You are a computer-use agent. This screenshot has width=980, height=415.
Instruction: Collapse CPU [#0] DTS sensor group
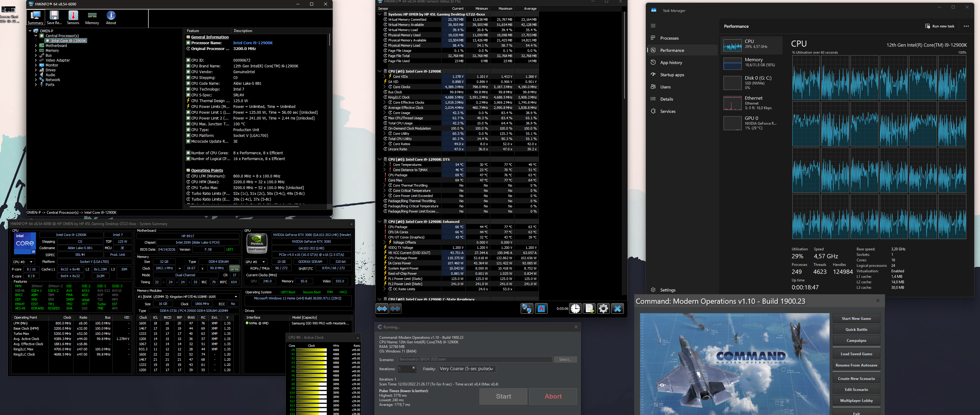(x=380, y=159)
